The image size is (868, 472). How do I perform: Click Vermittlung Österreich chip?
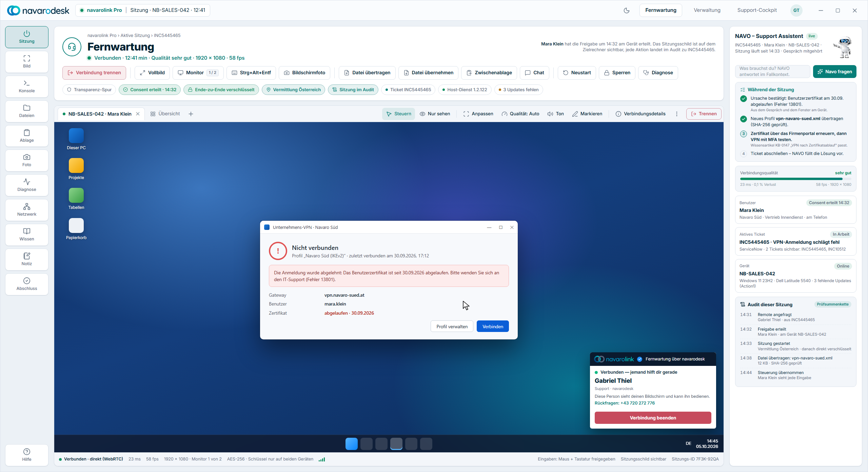(x=293, y=90)
